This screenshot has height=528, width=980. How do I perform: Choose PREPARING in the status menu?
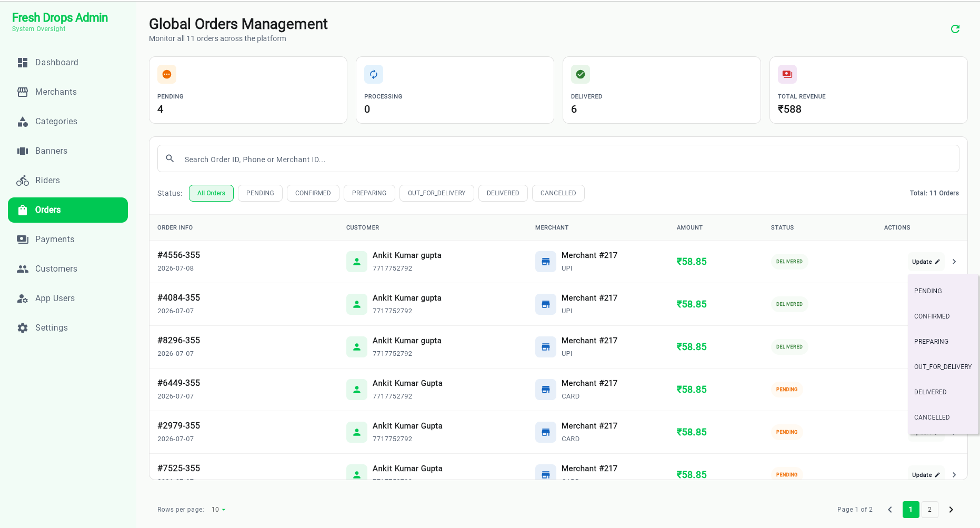click(x=943, y=342)
